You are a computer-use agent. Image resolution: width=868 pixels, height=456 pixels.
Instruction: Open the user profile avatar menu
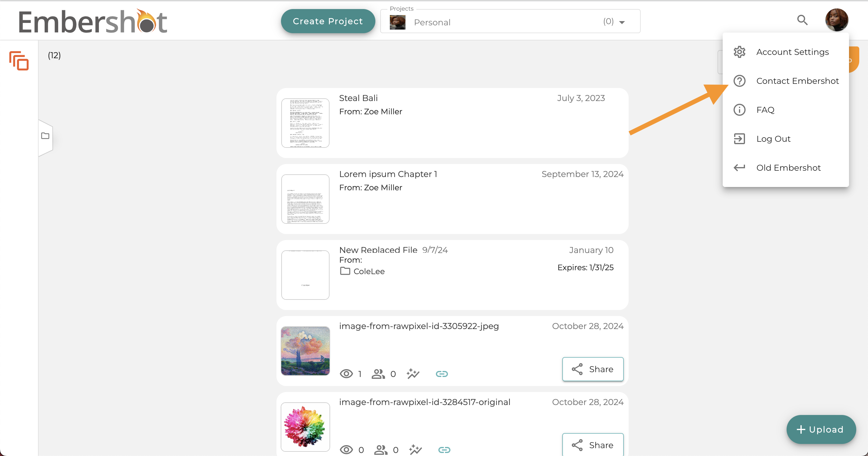pos(836,20)
